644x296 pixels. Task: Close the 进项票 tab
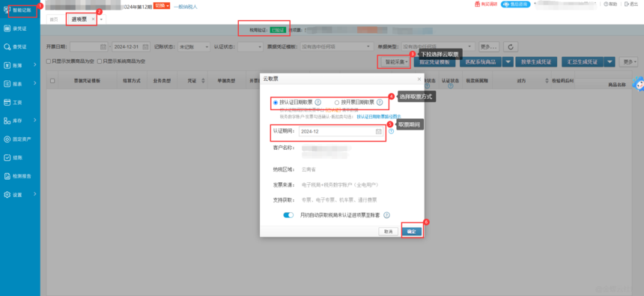click(94, 19)
